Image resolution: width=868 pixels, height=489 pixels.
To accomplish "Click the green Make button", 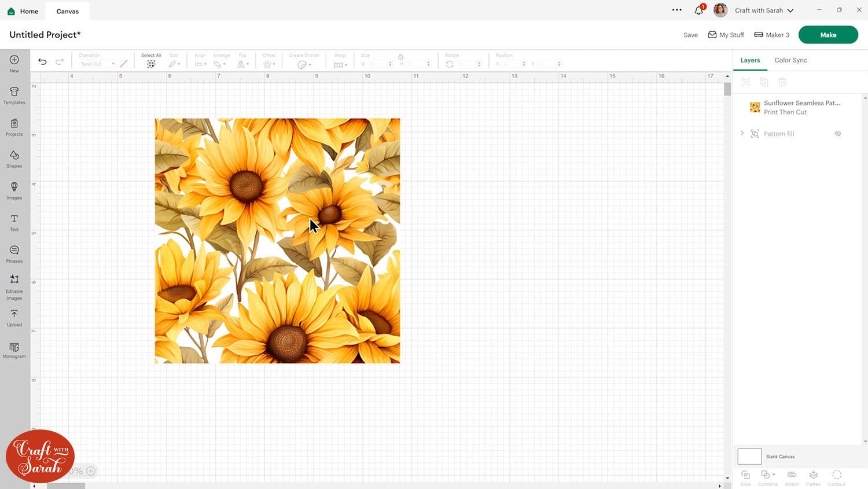I will (827, 35).
